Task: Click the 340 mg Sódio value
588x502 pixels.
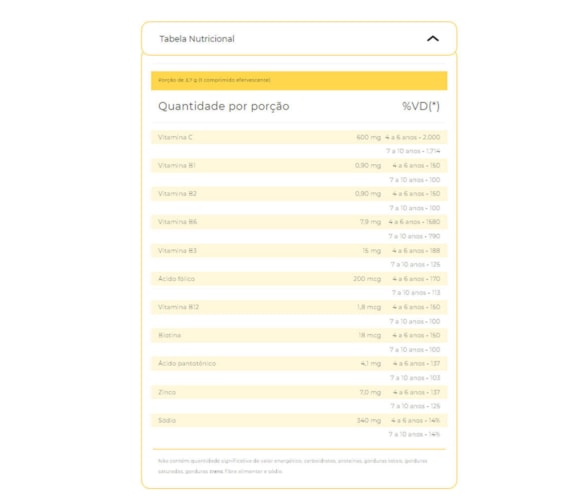Action: point(369,420)
